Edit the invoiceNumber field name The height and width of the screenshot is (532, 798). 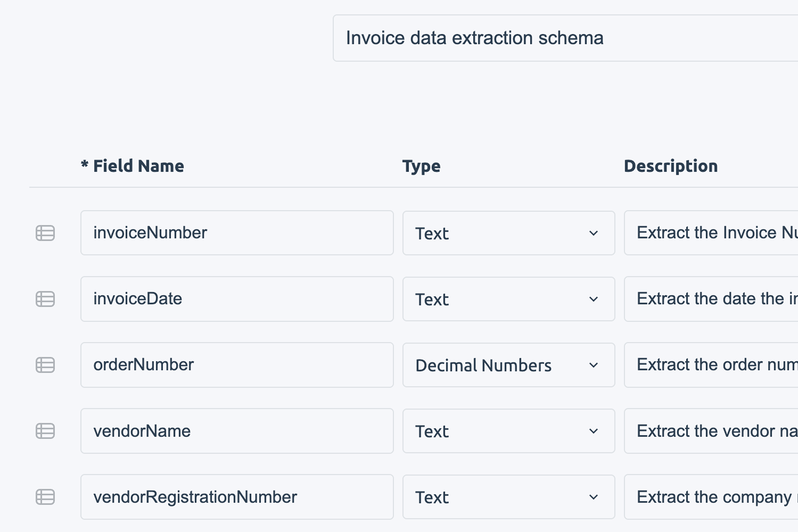[237, 233]
